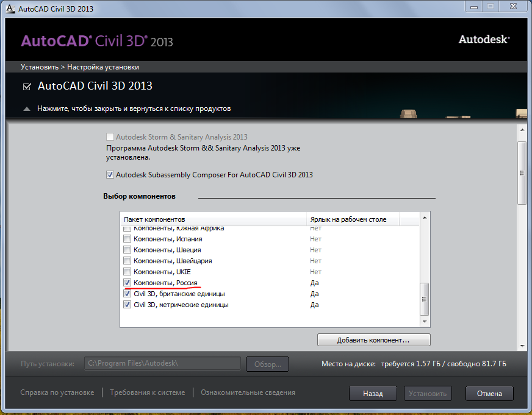Screen dimensions: 532x415
Task: Click the Добавить компонент button
Action: pyautogui.click(x=373, y=340)
